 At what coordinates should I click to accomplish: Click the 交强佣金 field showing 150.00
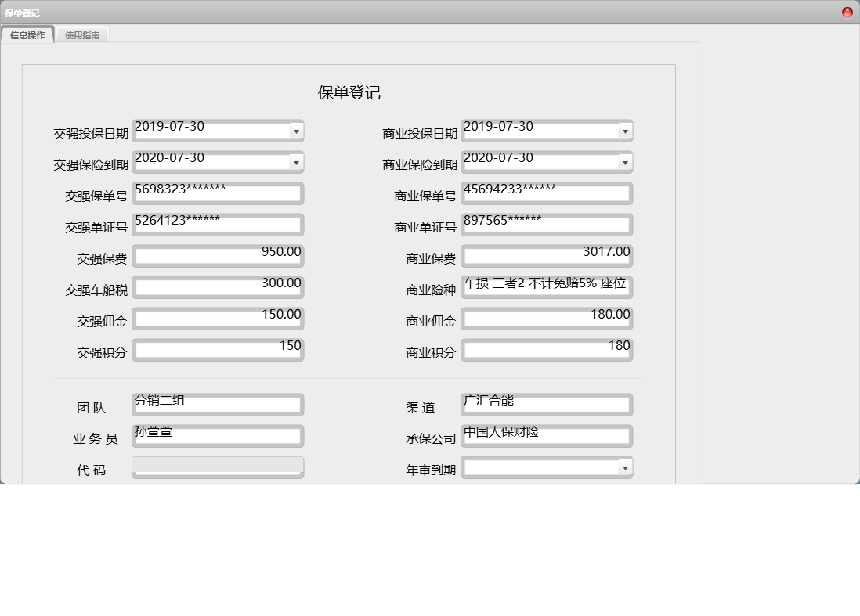218,319
